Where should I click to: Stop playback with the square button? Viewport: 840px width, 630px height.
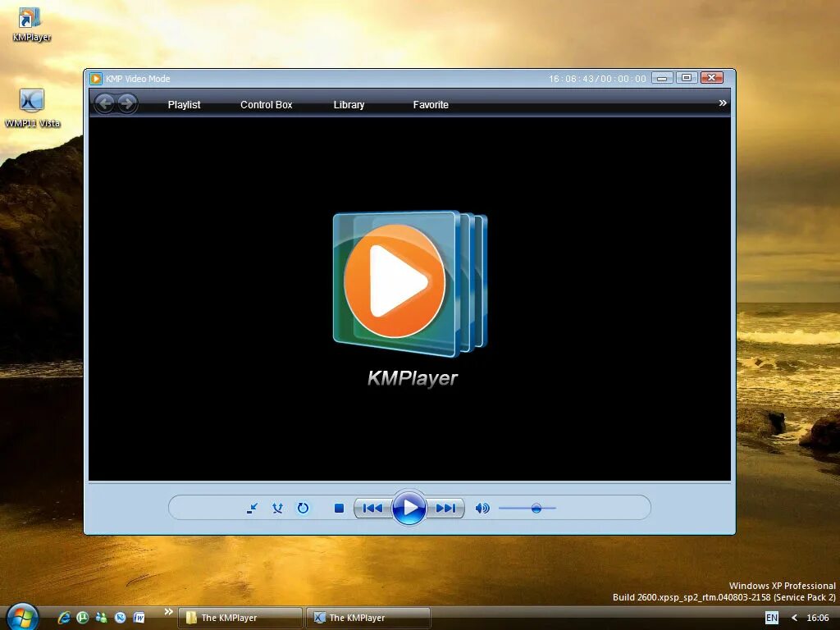(x=339, y=508)
